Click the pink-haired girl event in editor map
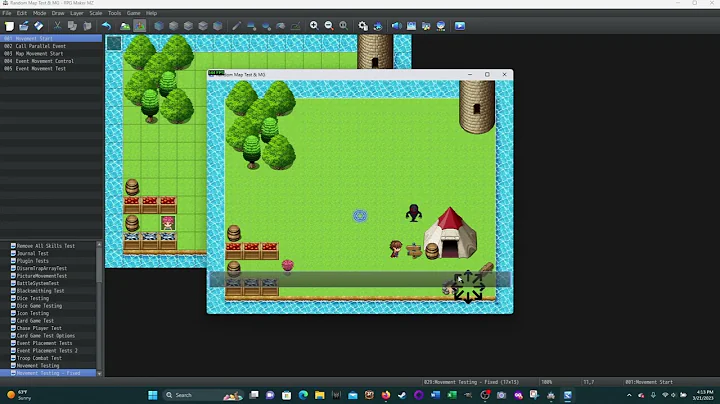The image size is (720, 404). [x=168, y=223]
